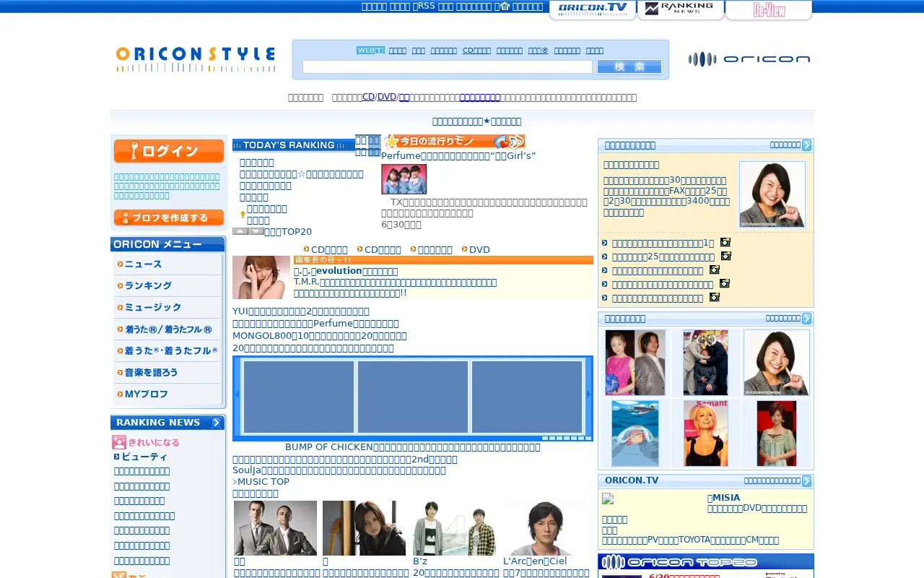The image size is (924, 578).
Task: Click the arrow icon on RANKING NEWS header
Action: [x=217, y=423]
